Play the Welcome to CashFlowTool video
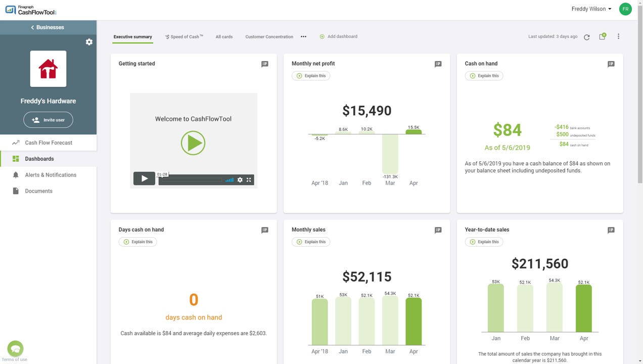The image size is (643, 364). tap(193, 143)
